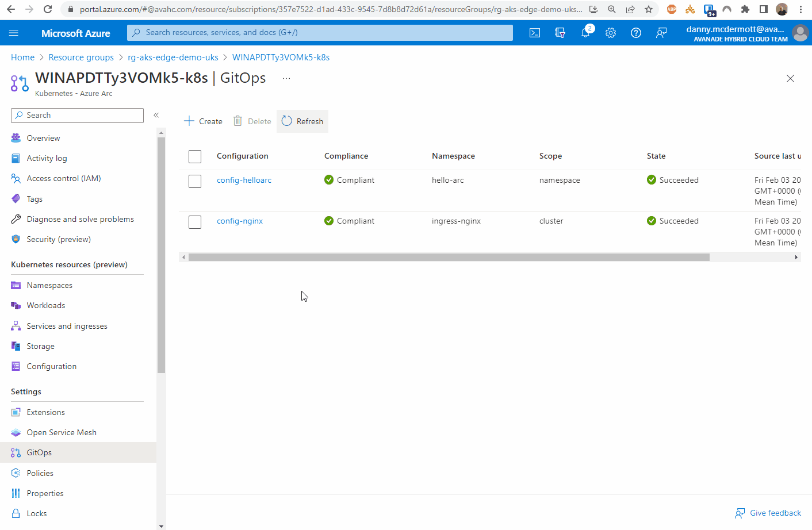This screenshot has height=530, width=812.
Task: Click the browser zoom magnifier icon
Action: pyautogui.click(x=612, y=9)
